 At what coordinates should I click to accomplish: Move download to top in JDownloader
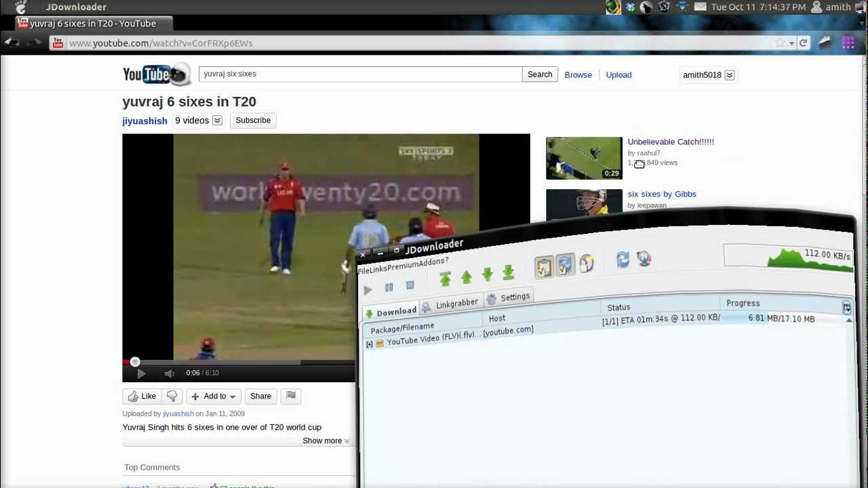445,278
